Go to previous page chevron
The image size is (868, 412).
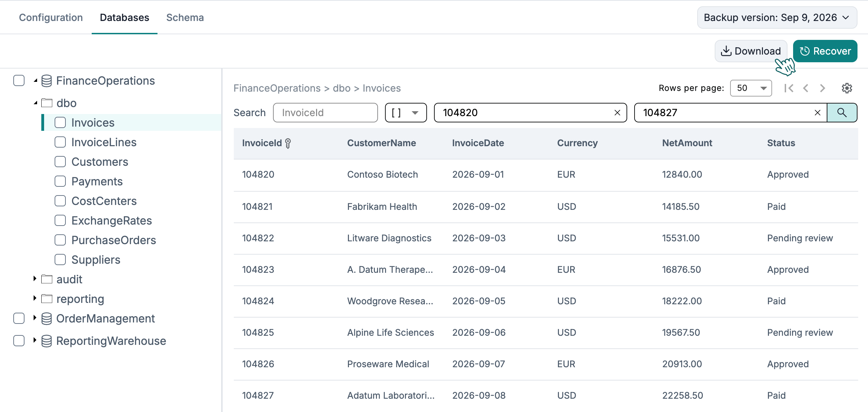806,88
